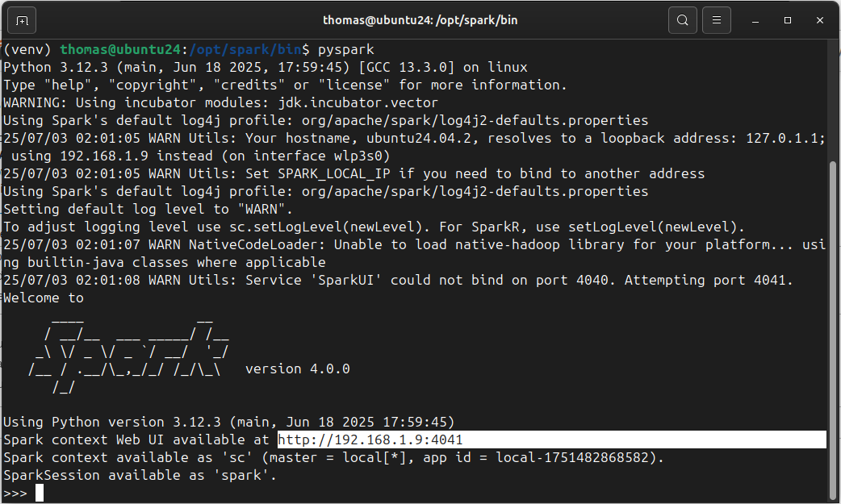This screenshot has width=841, height=504.
Task: Open the hamburger main menu
Action: click(716, 20)
